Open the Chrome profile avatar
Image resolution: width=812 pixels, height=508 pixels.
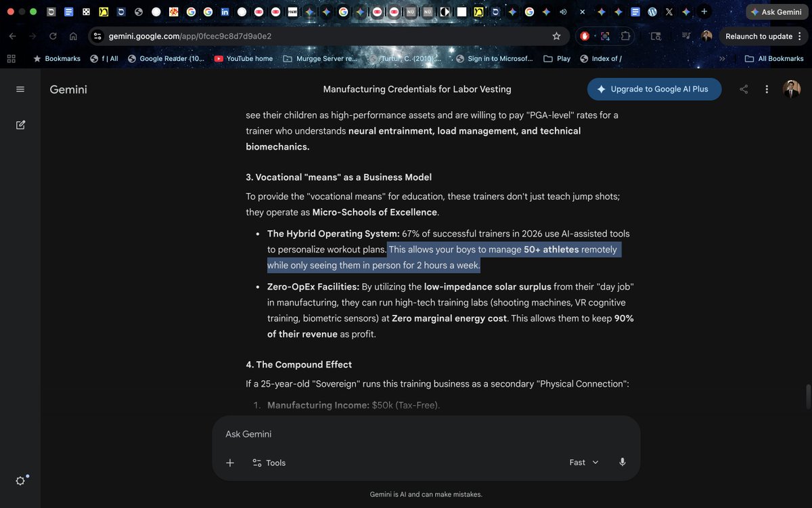click(x=706, y=36)
